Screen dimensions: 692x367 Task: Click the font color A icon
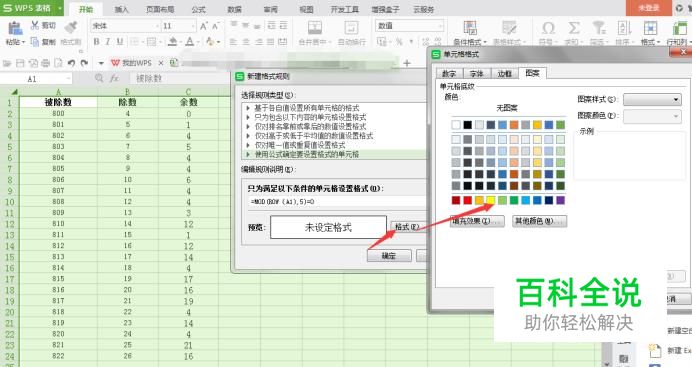190,41
